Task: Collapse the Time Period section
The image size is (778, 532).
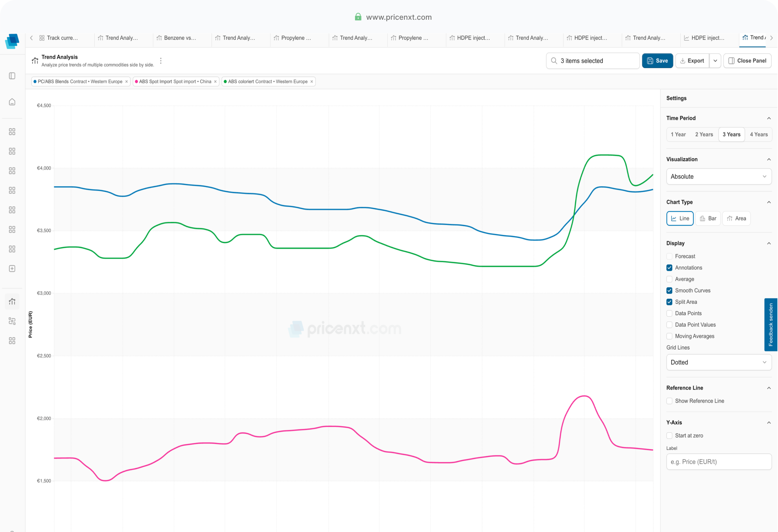Action: pyautogui.click(x=769, y=118)
